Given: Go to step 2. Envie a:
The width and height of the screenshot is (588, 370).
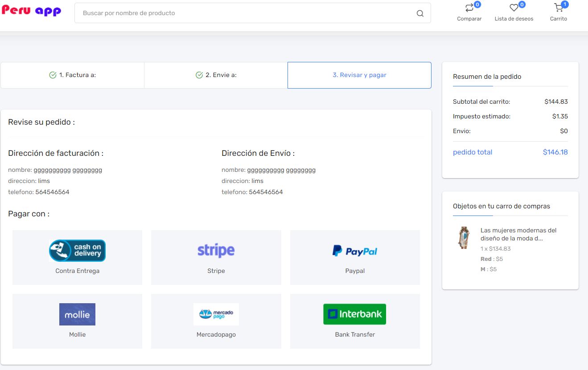Looking at the screenshot, I should point(216,75).
